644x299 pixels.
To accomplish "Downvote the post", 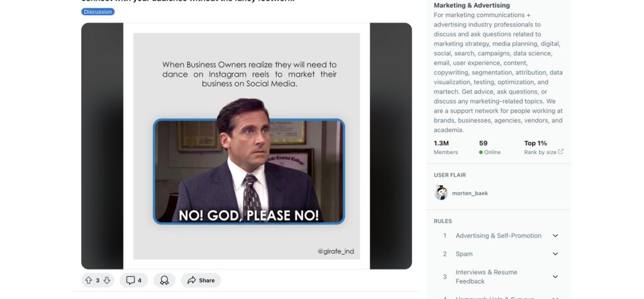I will (107, 281).
